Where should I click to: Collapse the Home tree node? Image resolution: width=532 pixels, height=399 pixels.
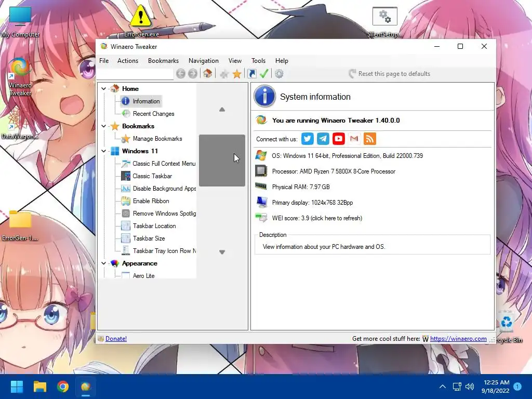[104, 88]
